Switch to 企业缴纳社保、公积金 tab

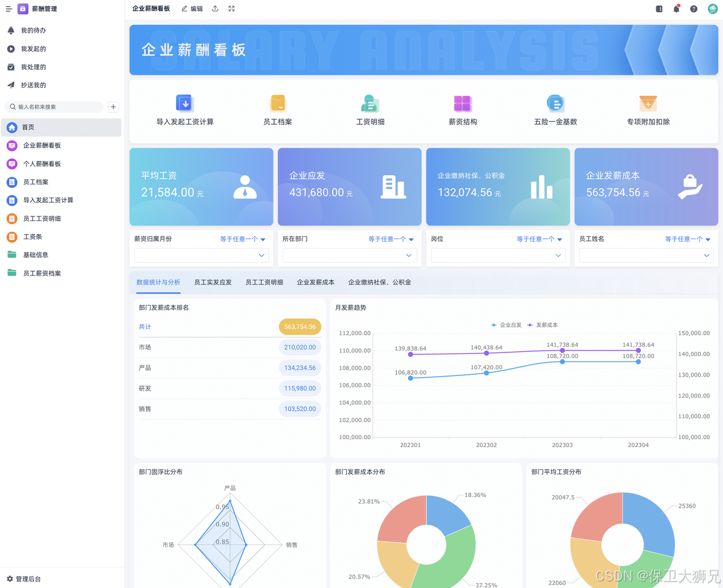(x=380, y=282)
